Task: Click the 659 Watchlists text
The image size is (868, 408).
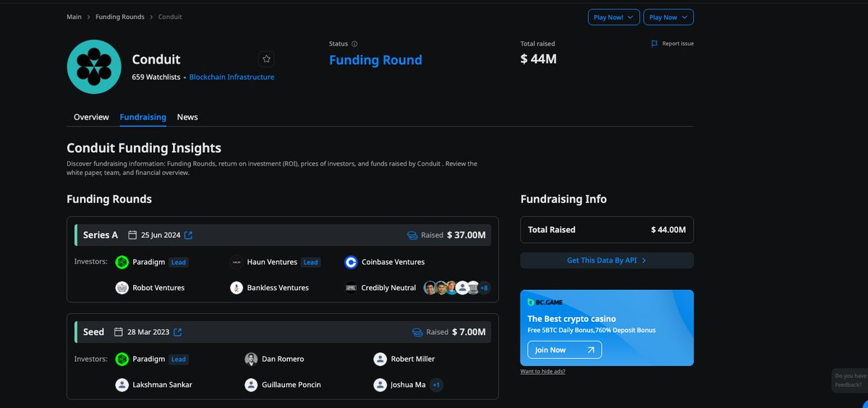Action: [156, 77]
